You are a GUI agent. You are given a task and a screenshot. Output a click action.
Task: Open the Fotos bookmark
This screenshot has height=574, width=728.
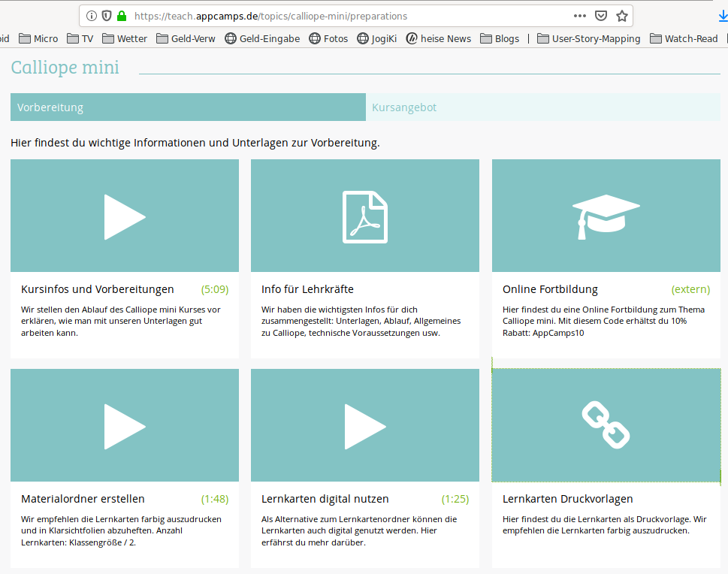coord(328,38)
